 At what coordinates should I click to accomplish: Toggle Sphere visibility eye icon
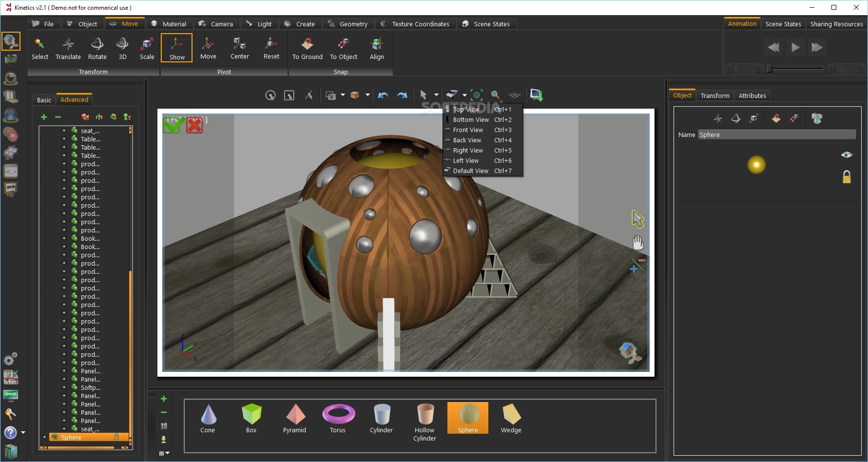(847, 155)
